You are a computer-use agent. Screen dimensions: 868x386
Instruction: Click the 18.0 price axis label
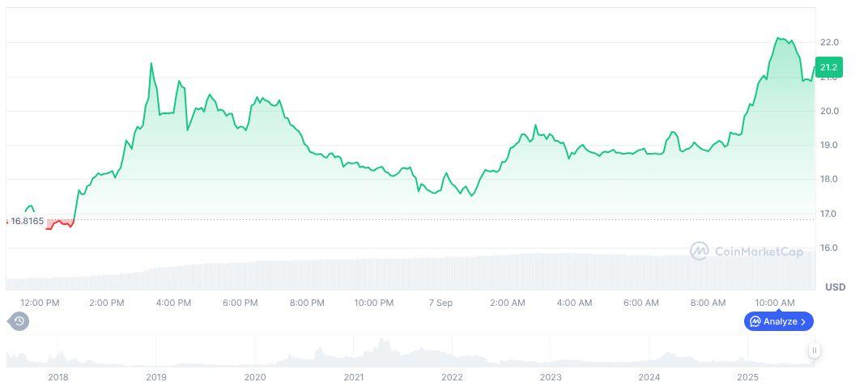pyautogui.click(x=829, y=180)
